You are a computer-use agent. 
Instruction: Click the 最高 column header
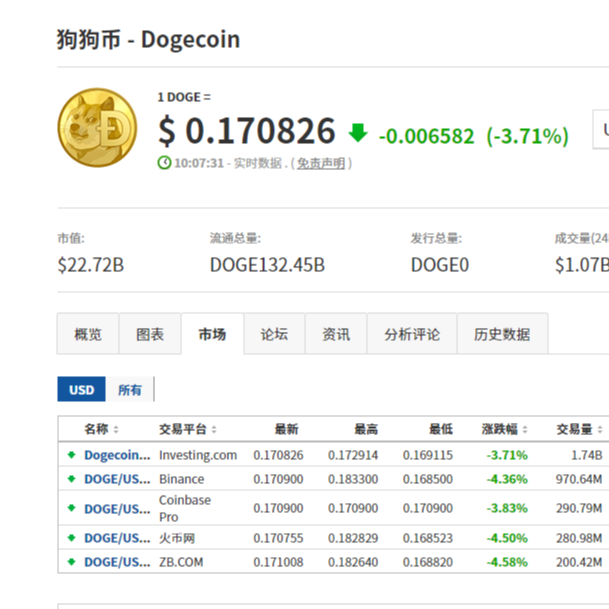click(x=366, y=429)
